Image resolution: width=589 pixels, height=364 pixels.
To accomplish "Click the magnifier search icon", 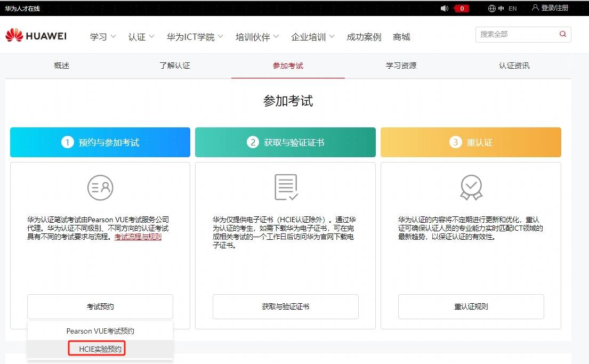I will tap(563, 34).
